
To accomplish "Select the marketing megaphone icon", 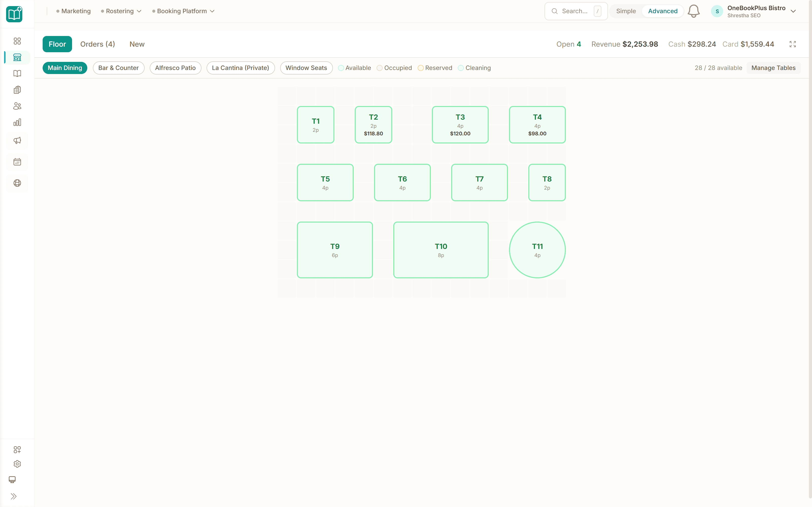I will tap(17, 140).
